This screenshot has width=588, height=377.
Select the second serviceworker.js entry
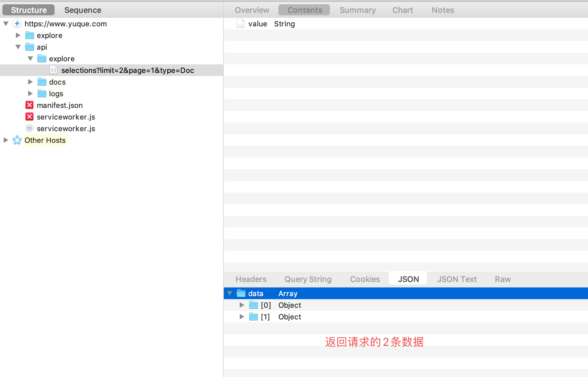pos(66,128)
